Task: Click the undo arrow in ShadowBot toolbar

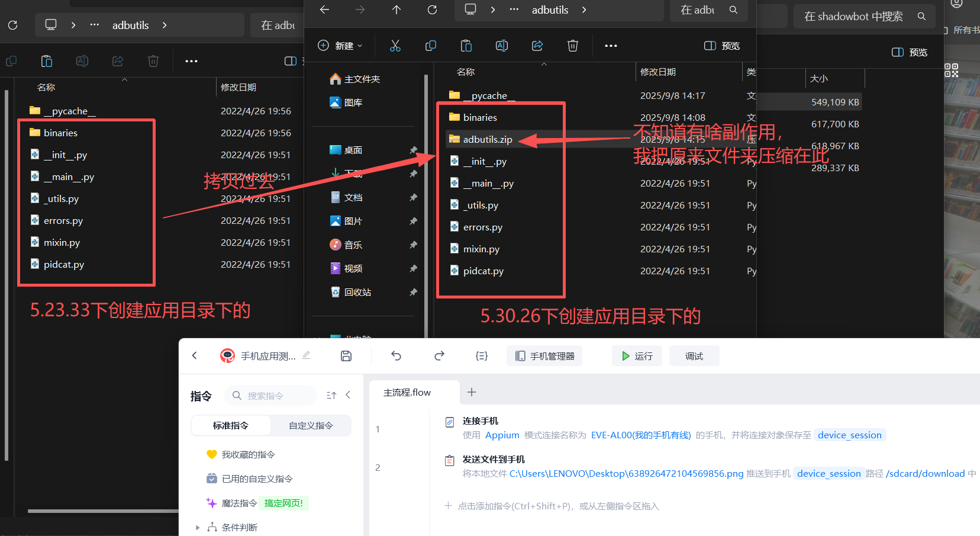Action: 396,356
